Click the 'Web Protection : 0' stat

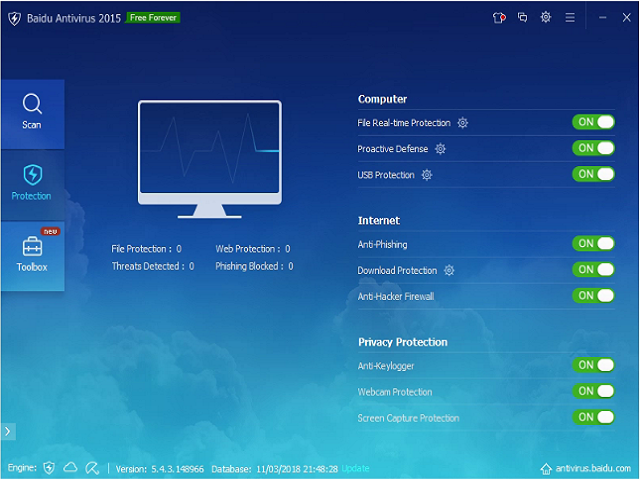[x=253, y=249]
